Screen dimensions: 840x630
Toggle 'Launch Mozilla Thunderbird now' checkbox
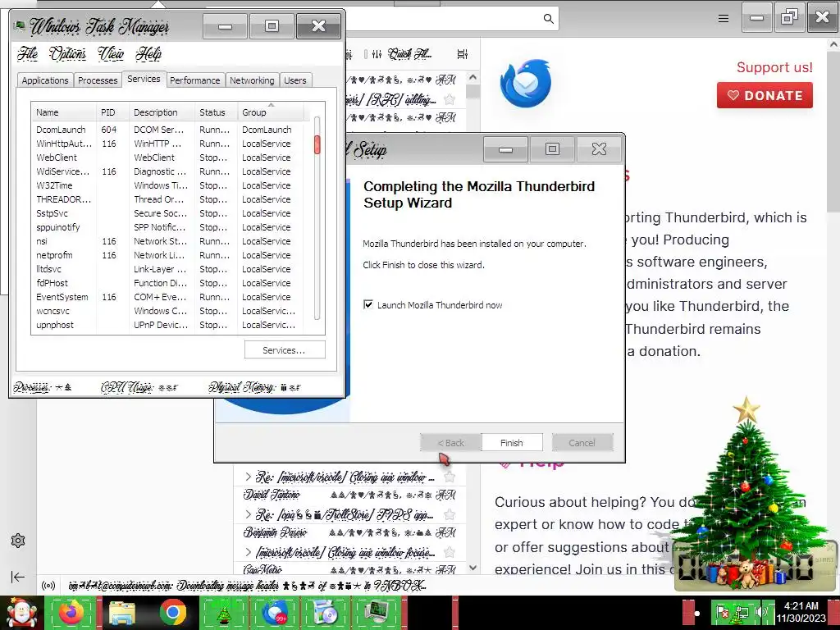pyautogui.click(x=368, y=305)
